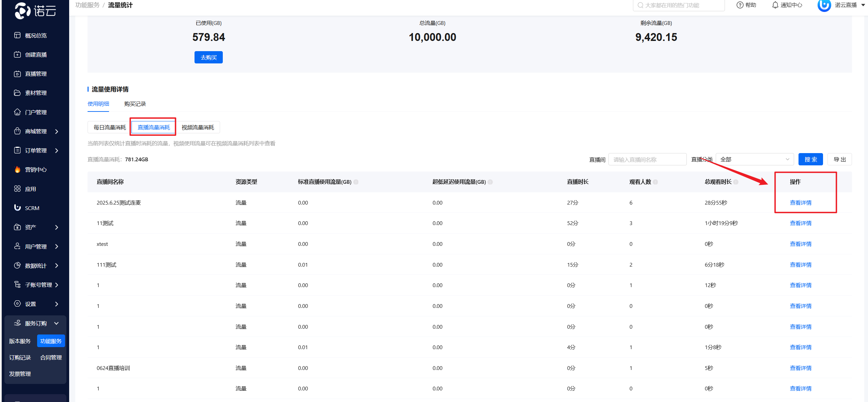The image size is (868, 402).
Task: Click info icon beside 观看人数 header
Action: tap(655, 182)
